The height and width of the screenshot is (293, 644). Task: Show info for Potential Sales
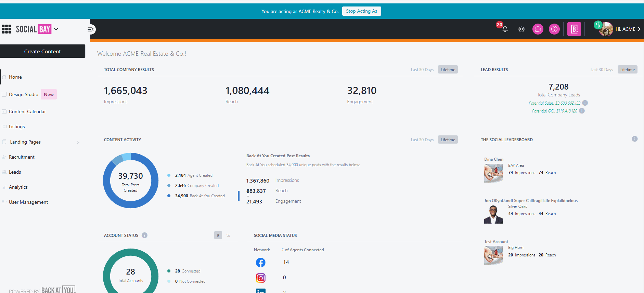(585, 103)
